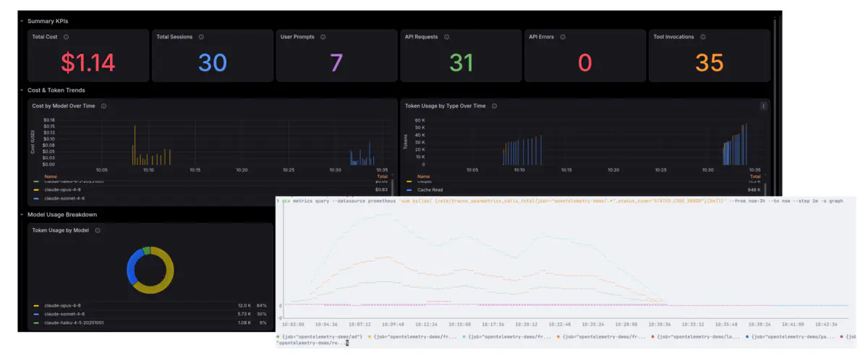This screenshot has height=358, width=868.
Task: Sort cost legend by Total column
Action: 382,176
